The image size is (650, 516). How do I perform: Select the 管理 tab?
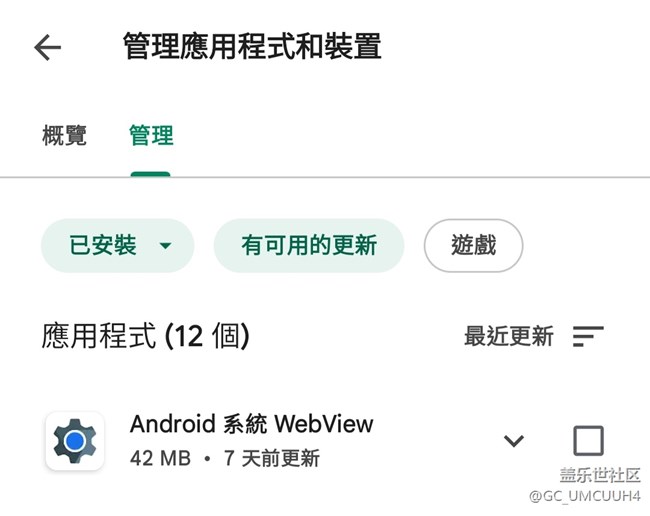click(x=151, y=136)
